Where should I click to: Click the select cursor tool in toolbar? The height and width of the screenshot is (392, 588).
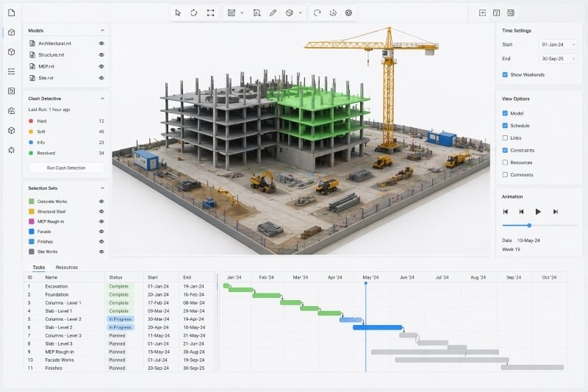[x=178, y=13]
